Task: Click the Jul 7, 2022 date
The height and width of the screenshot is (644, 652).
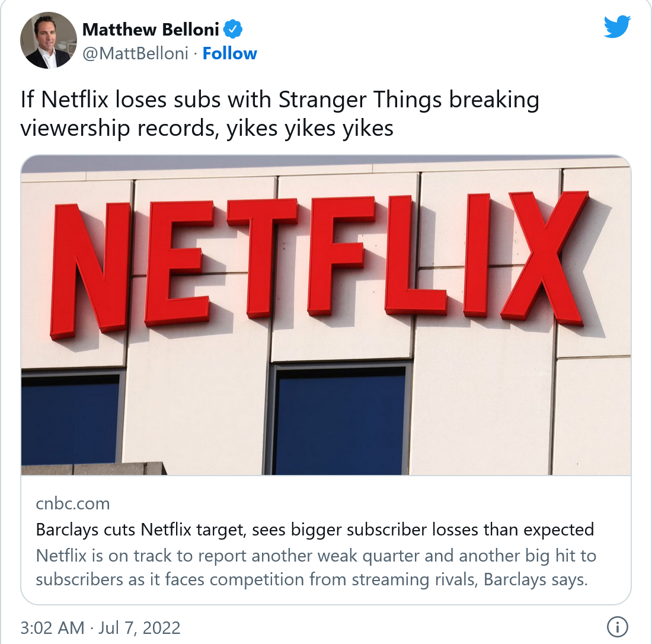Action: (x=139, y=627)
